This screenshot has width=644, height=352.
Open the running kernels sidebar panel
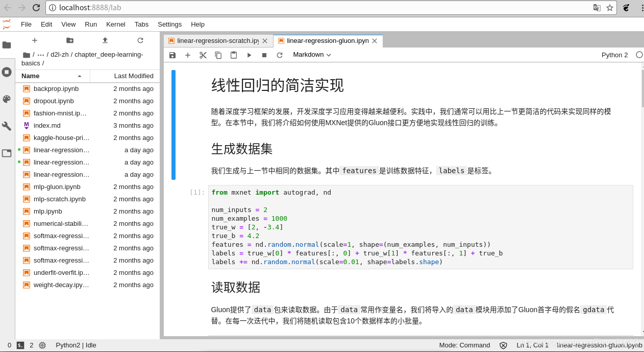[x=7, y=72]
